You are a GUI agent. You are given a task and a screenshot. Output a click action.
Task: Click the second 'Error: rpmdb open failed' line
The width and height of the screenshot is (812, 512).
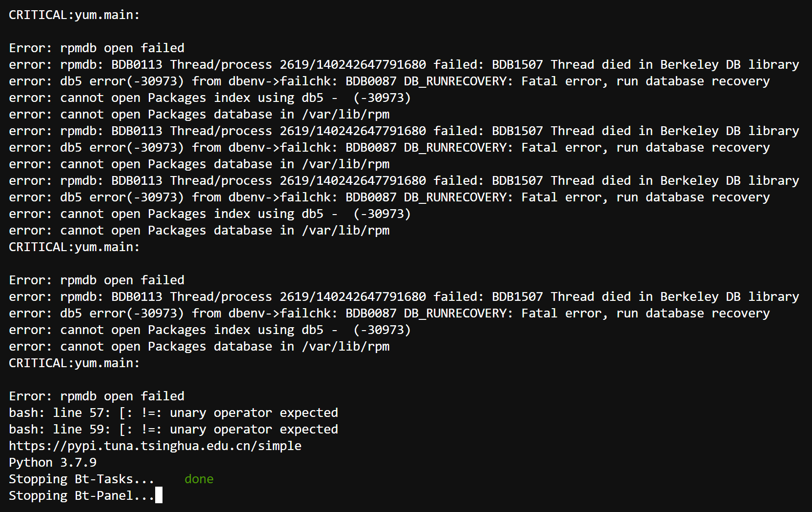pyautogui.click(x=97, y=280)
